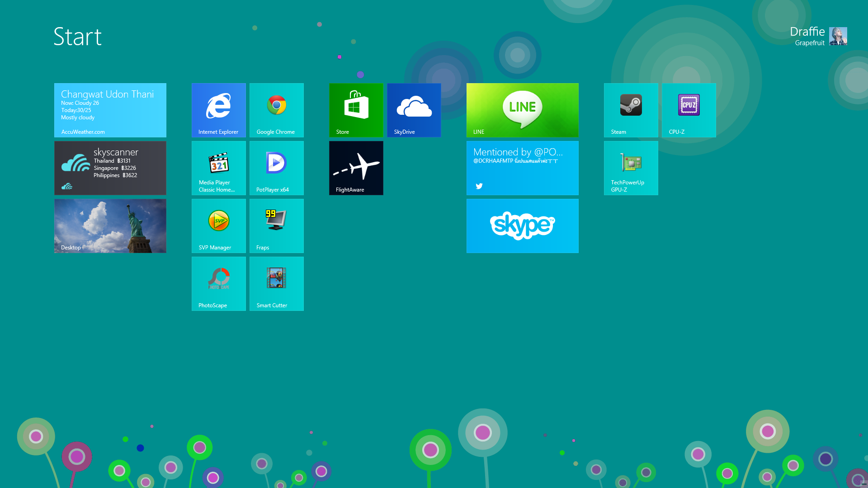Open Smart Cutter
The height and width of the screenshot is (488, 868).
coord(277,283)
